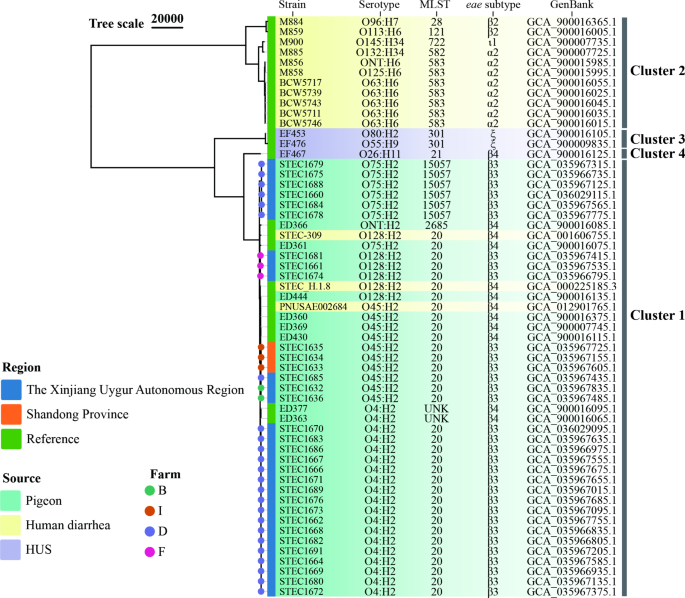Click the orange Shandong Province legend swatch

pos(11,414)
